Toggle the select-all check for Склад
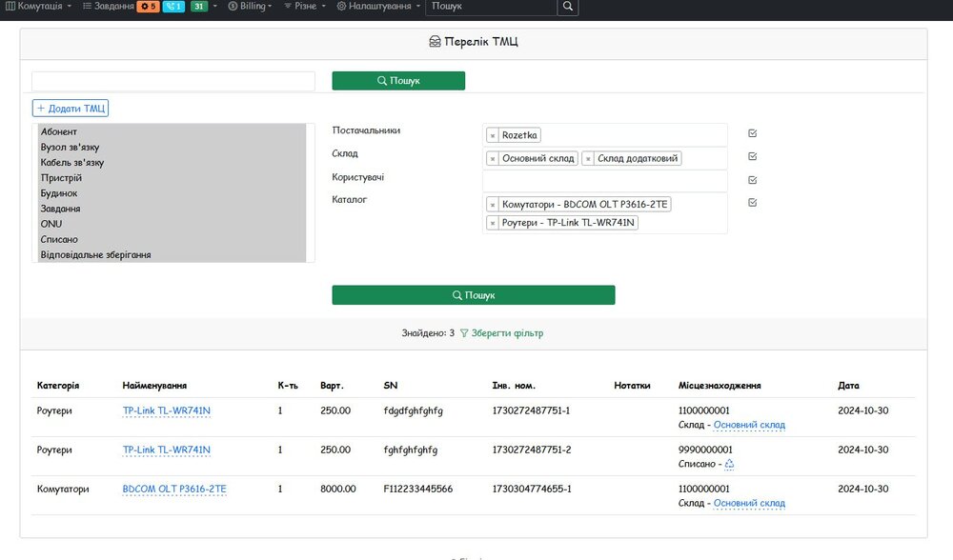The width and height of the screenshot is (953, 560). pyautogui.click(x=753, y=156)
